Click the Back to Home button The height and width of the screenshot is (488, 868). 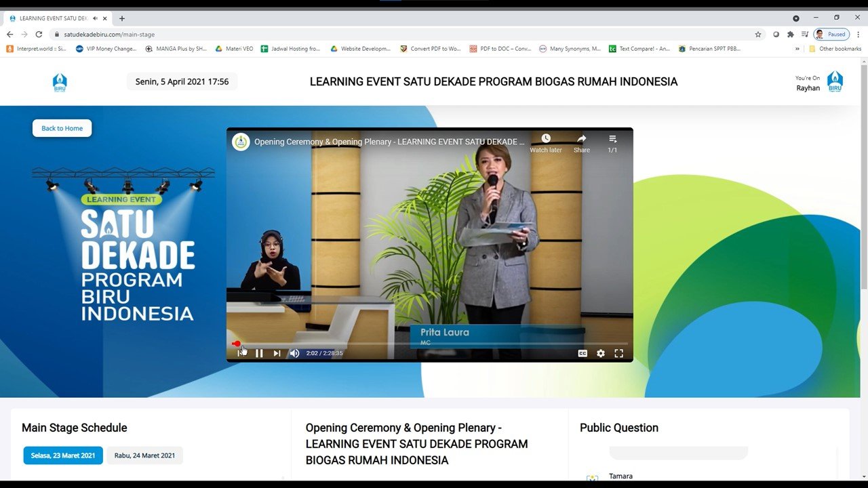tap(62, 128)
